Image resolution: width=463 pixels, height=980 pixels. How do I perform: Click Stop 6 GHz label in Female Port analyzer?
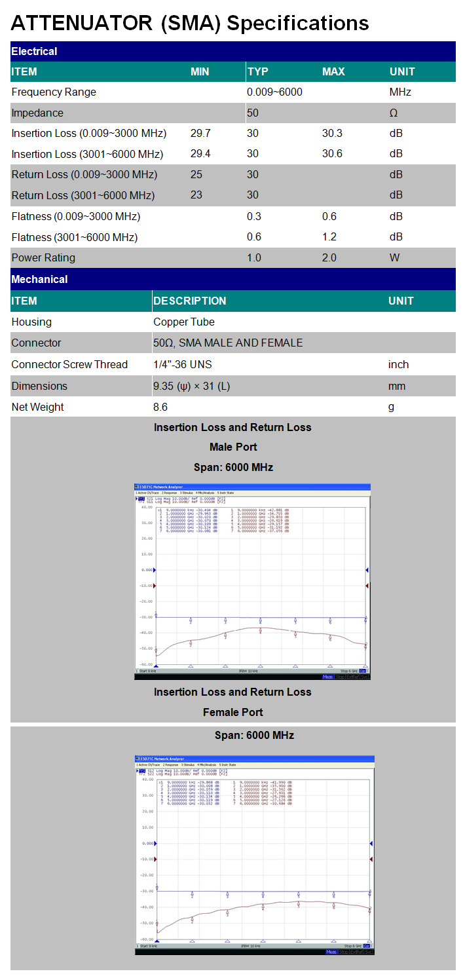coord(353,946)
